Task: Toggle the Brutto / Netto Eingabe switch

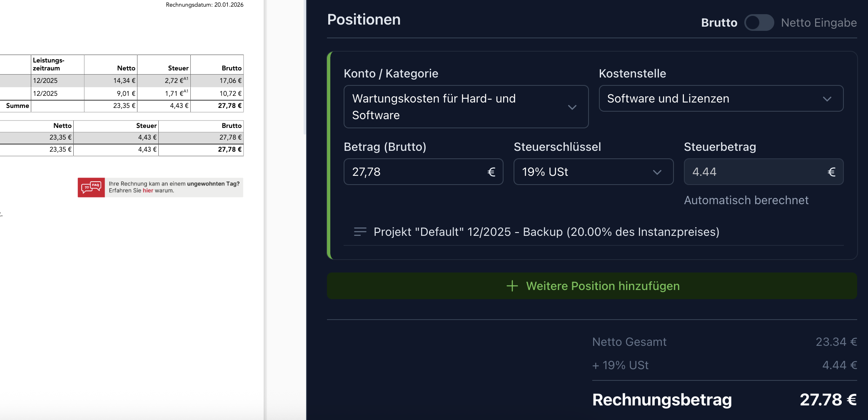Action: [x=759, y=22]
